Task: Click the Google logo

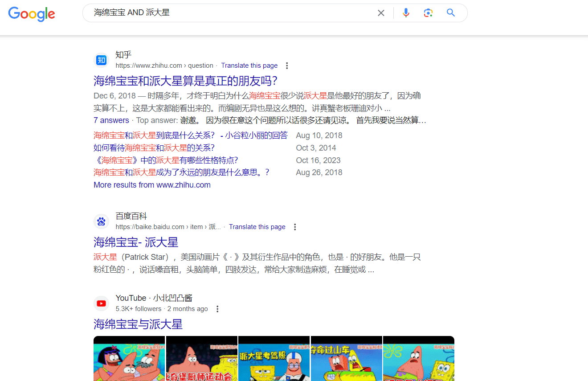Action: (32, 14)
